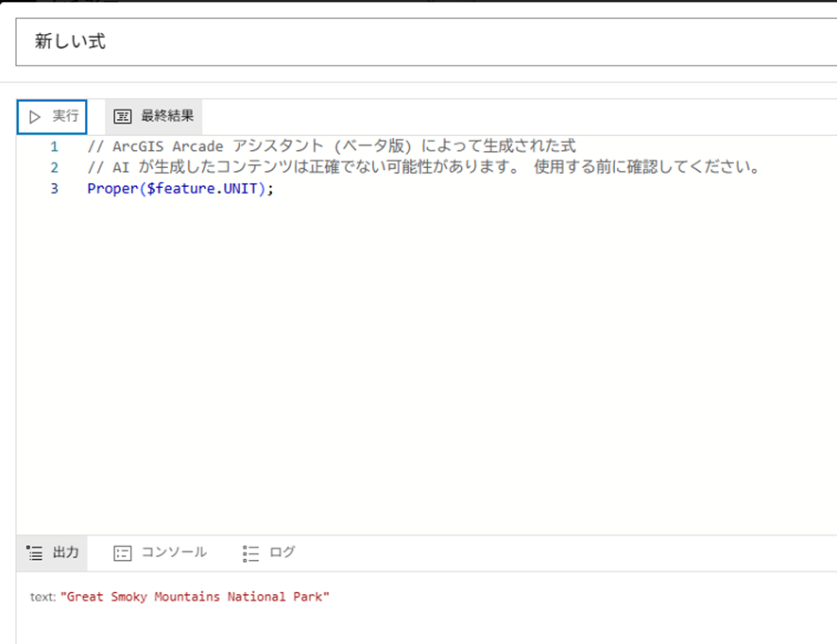Viewport: 837px width, 644px height.
Task: Select line number 3 in the gutter
Action: (54, 188)
